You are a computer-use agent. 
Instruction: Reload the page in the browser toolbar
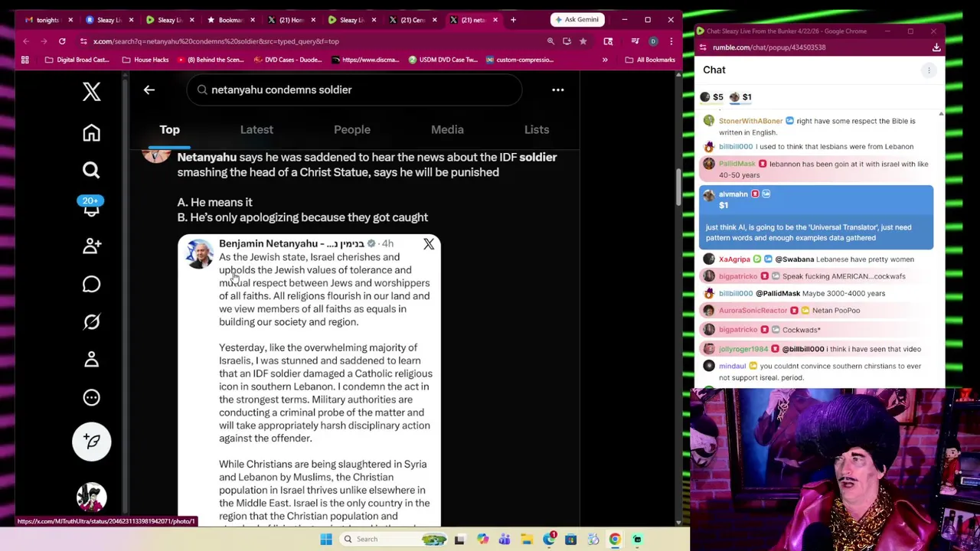click(62, 41)
